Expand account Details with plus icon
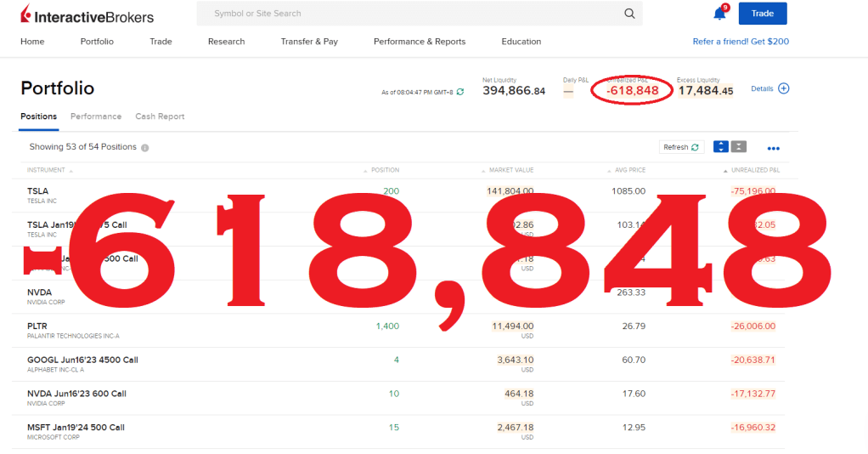The image size is (868, 454). 783,88
